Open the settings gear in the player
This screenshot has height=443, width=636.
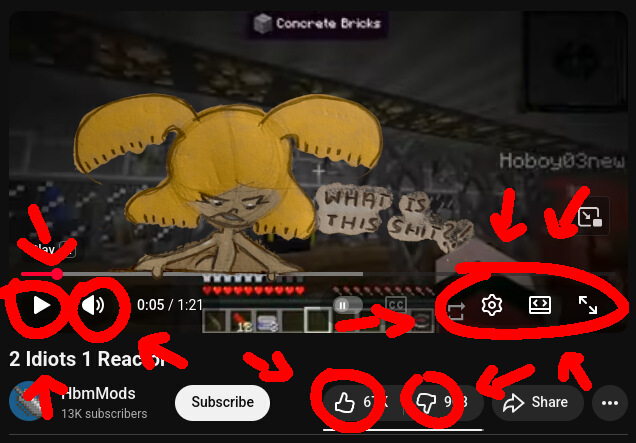point(492,305)
